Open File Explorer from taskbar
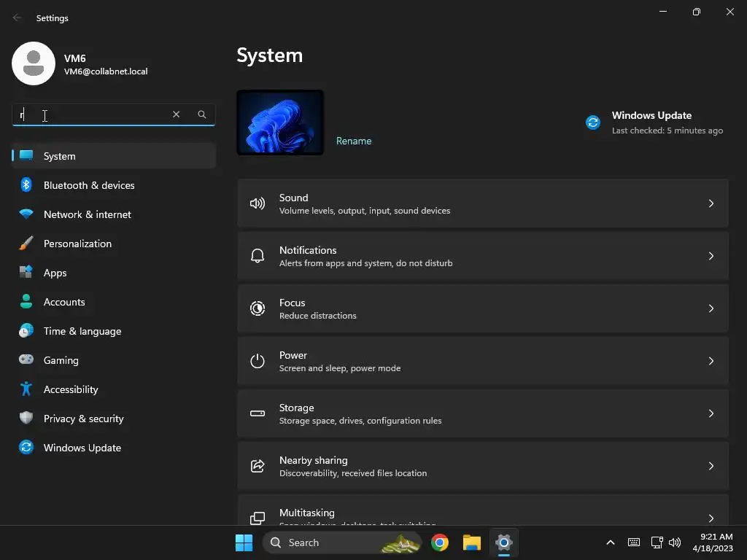This screenshot has height=560, width=747. pyautogui.click(x=472, y=542)
